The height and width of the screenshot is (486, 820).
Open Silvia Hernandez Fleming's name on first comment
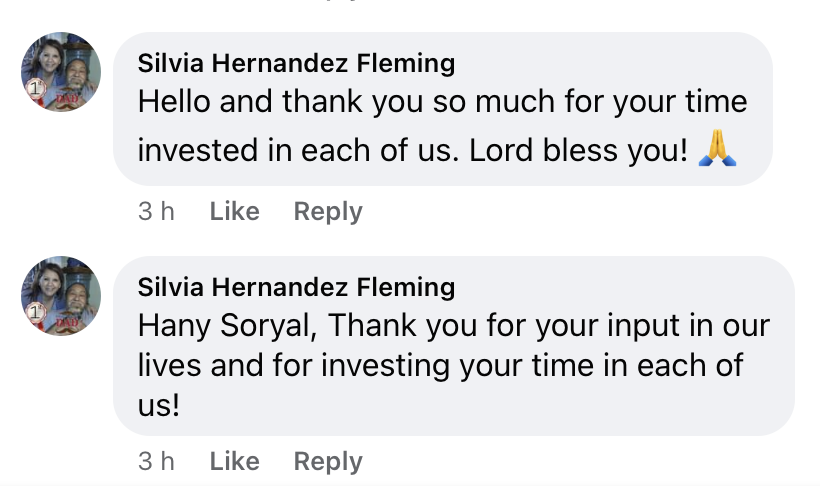[x=296, y=64]
